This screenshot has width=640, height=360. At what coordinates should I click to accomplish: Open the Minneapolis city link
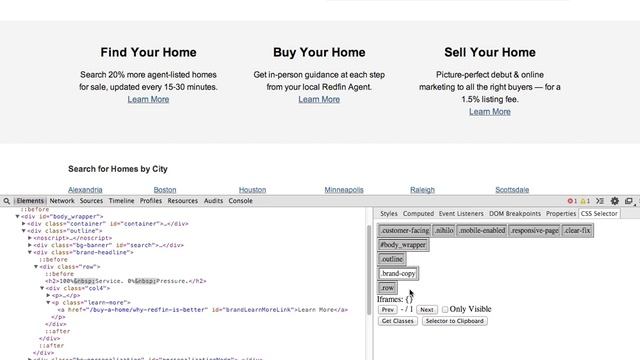[344, 190]
